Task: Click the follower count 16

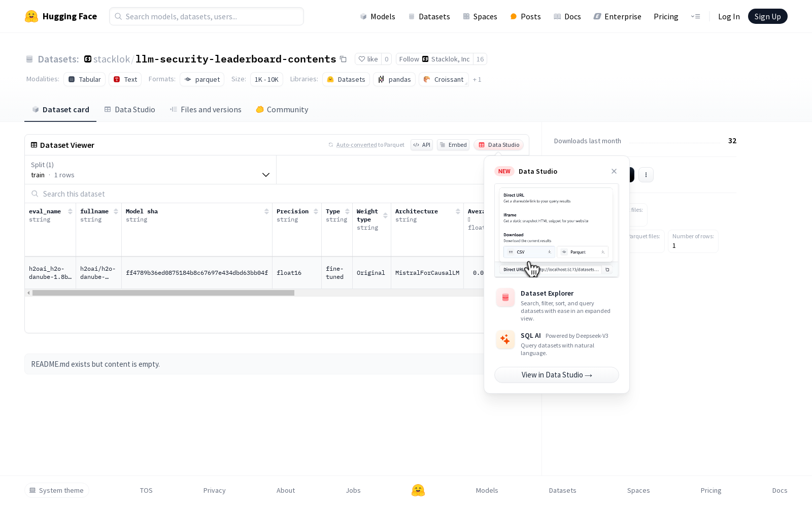Action: [480, 59]
